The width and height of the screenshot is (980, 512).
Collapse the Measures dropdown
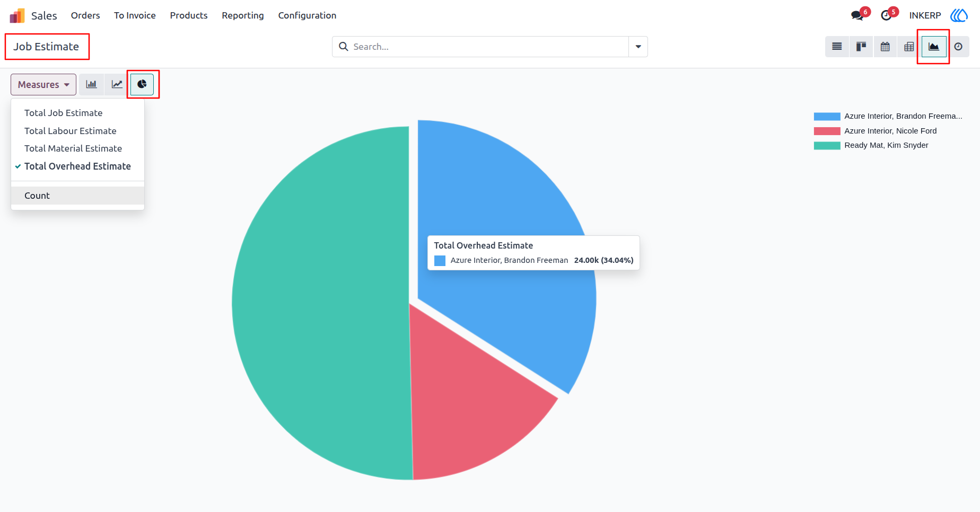43,85
